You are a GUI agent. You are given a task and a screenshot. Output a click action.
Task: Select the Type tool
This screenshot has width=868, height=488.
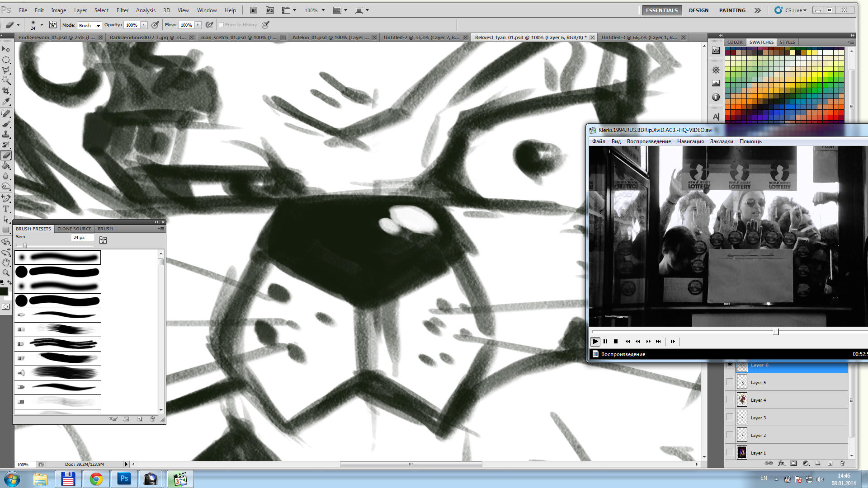click(6, 209)
